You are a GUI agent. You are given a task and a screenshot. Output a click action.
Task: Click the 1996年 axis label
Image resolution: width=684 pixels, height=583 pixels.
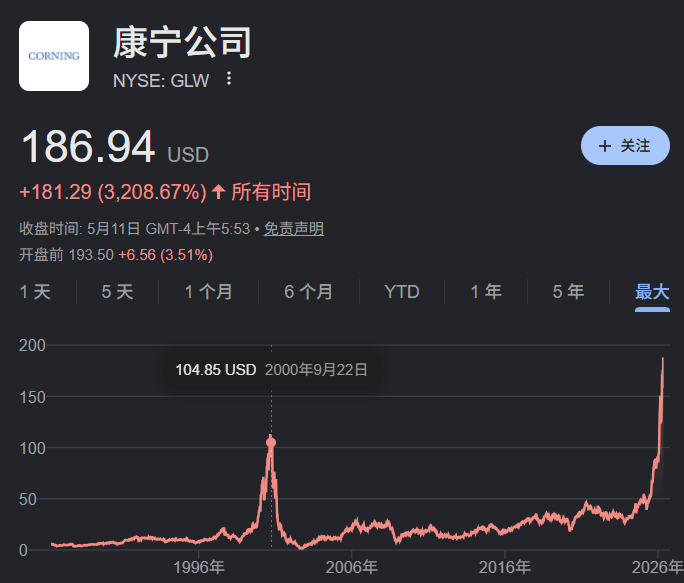coord(199,567)
